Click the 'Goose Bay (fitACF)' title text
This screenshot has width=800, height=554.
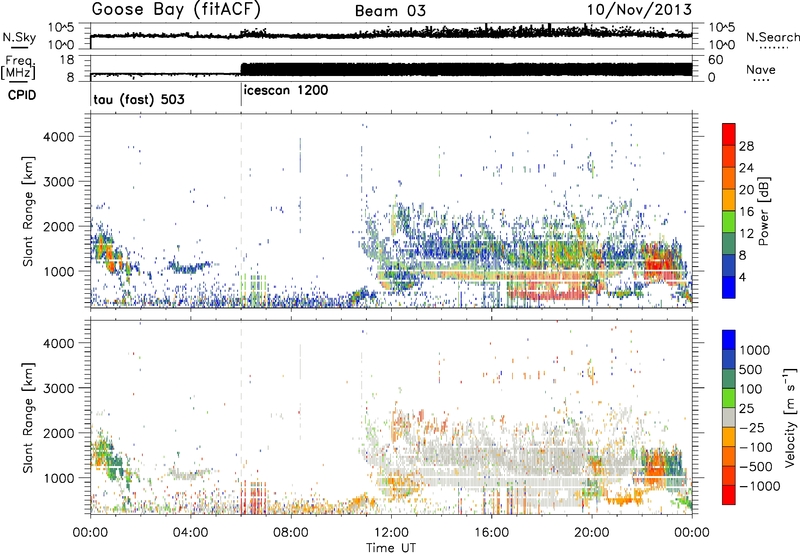(x=176, y=10)
